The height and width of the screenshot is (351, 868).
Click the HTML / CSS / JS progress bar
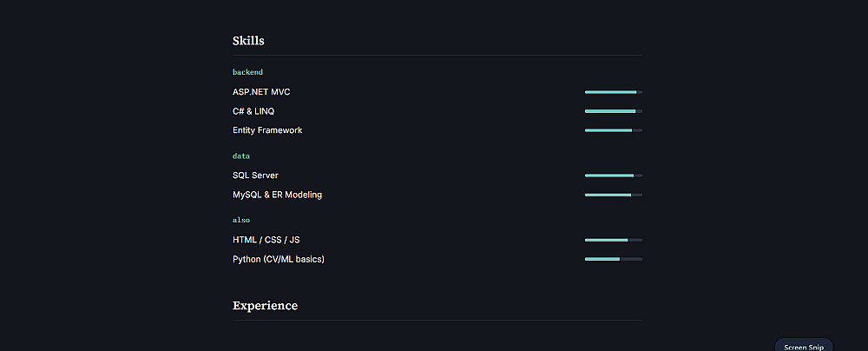(x=614, y=240)
